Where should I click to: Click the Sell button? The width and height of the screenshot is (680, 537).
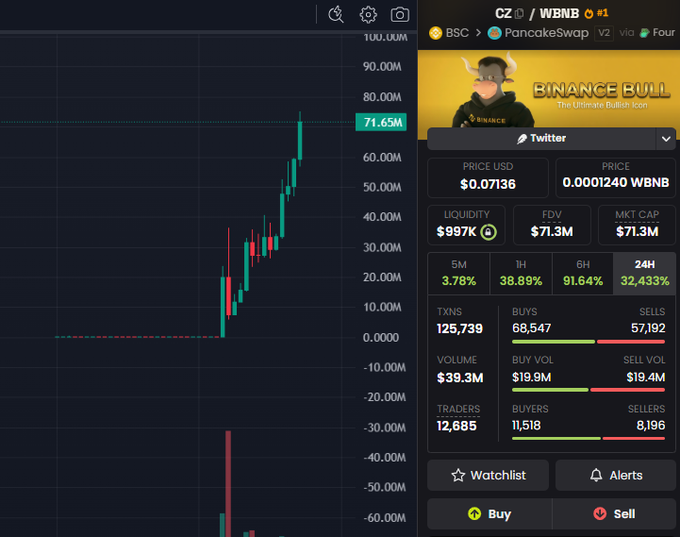[x=614, y=514]
